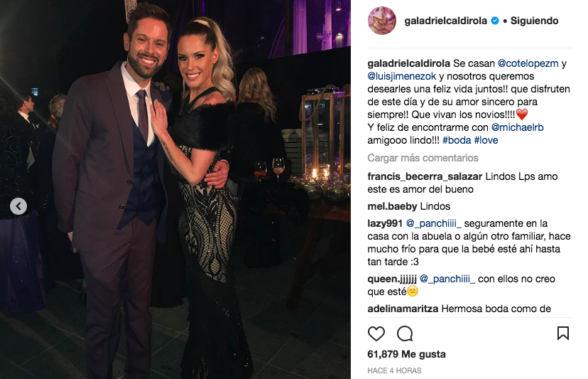Save post with bookmark icon

coord(563,333)
